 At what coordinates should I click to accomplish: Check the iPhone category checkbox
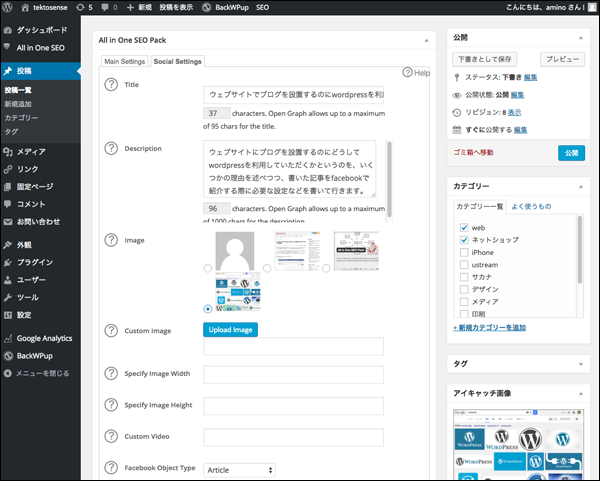click(x=464, y=252)
